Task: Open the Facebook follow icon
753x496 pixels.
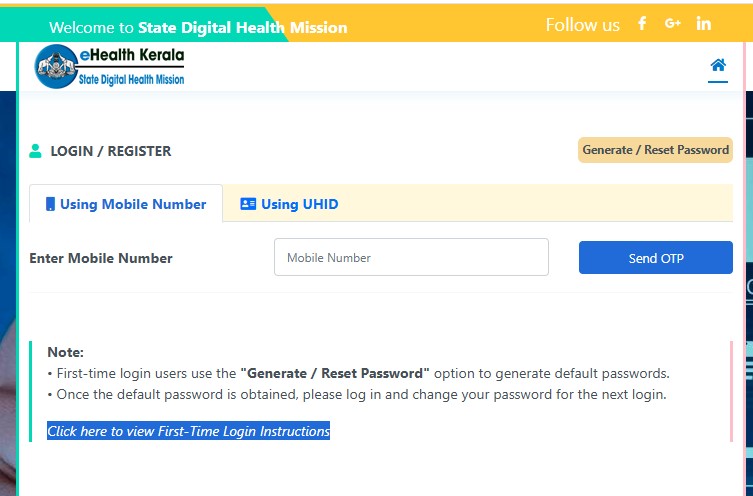Action: click(642, 23)
